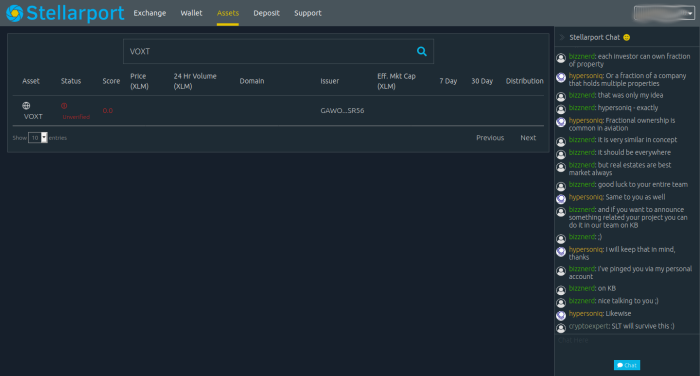The image size is (700, 376).
Task: Click hypersoniq avatar beside 'I will keep that in mind'
Action: click(x=561, y=251)
